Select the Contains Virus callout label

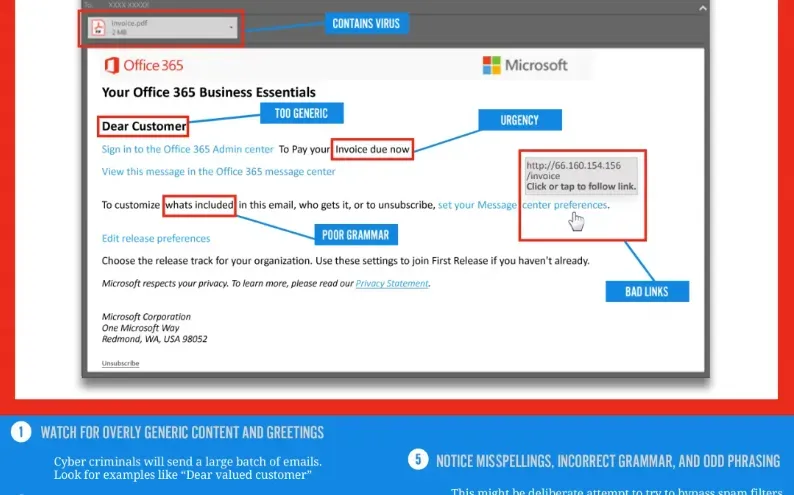(x=366, y=22)
